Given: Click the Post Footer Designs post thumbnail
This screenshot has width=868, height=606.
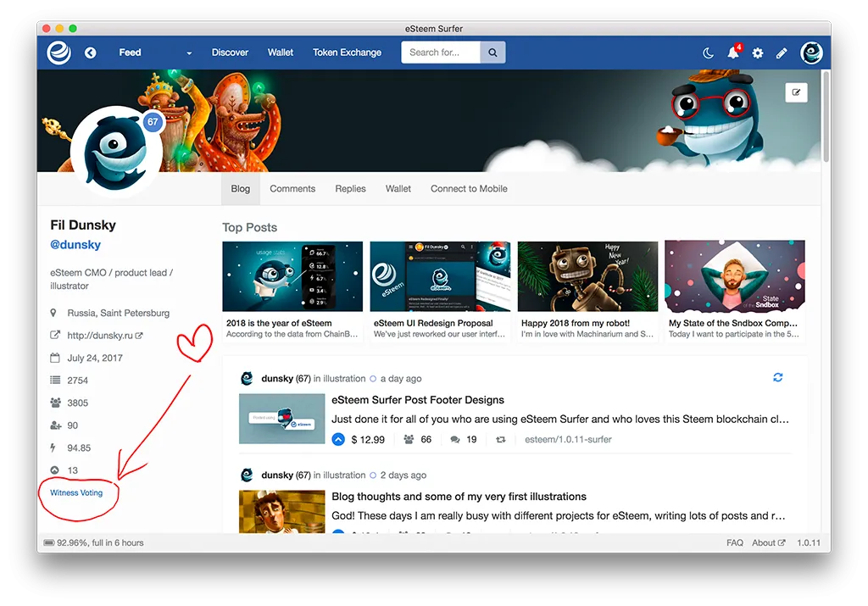Looking at the screenshot, I should pos(281,419).
